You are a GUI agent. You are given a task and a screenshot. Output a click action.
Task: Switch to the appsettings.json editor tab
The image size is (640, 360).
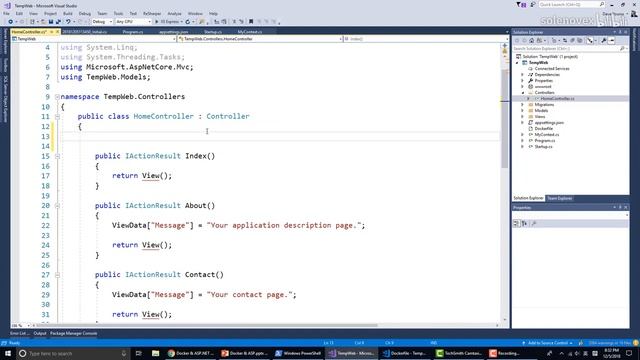[x=173, y=32]
